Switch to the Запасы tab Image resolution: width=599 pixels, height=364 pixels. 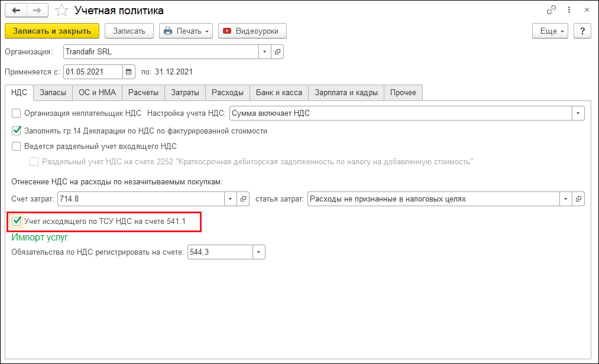pos(53,92)
